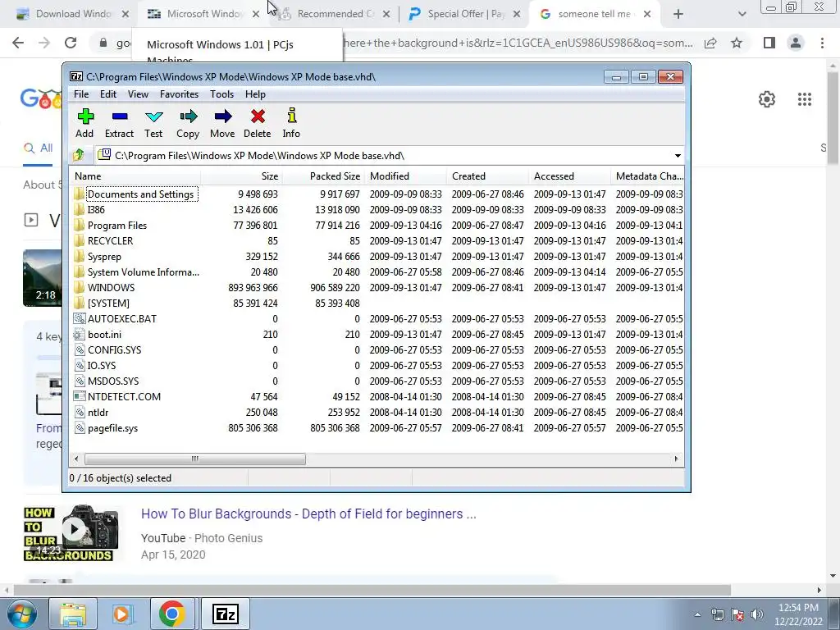Sort by the Size column header
The width and height of the screenshot is (840, 630).
(242, 176)
